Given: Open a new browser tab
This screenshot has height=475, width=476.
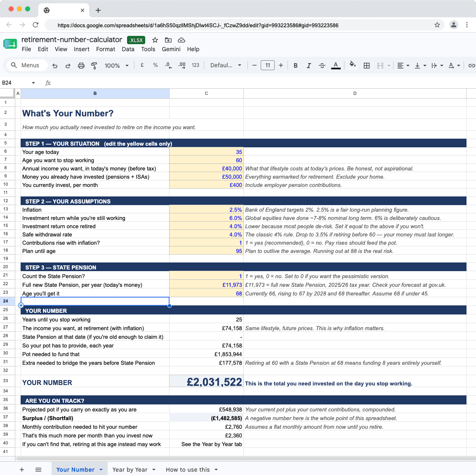Looking at the screenshot, I should pyautogui.click(x=98, y=10).
